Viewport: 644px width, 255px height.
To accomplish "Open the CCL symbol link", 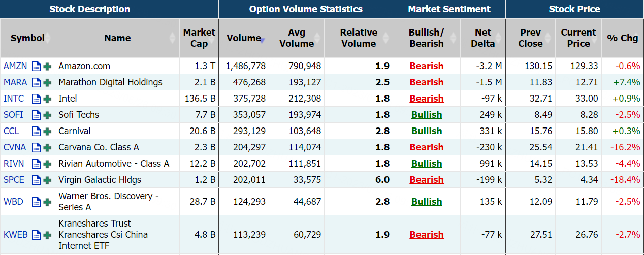I will [x=11, y=131].
